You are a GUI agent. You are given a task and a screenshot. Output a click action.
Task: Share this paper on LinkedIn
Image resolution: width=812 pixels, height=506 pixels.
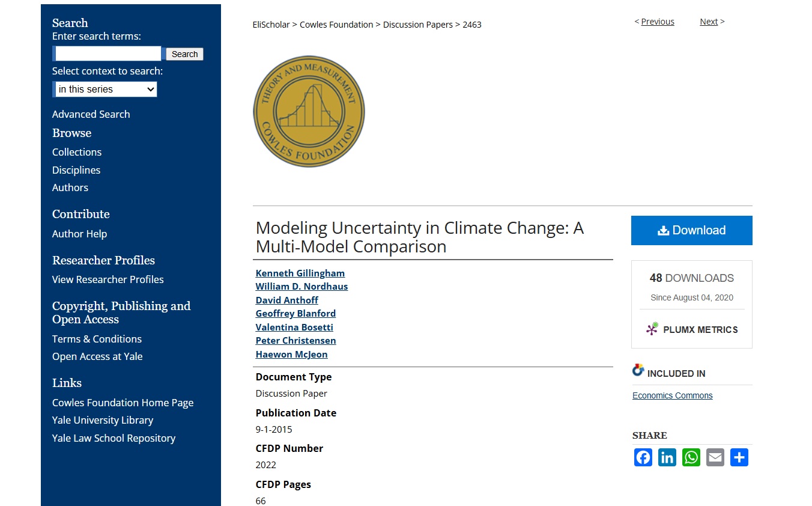point(667,457)
